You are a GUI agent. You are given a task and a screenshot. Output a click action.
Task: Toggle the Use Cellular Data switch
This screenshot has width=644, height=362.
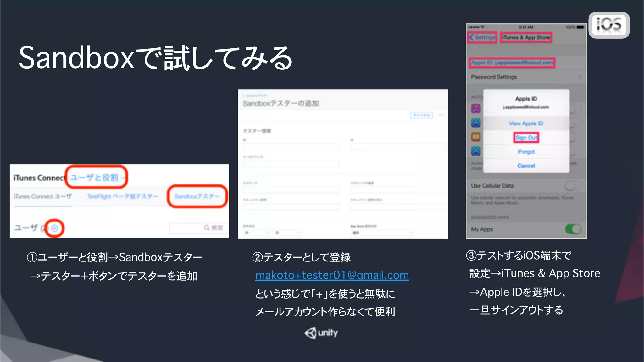click(x=573, y=186)
